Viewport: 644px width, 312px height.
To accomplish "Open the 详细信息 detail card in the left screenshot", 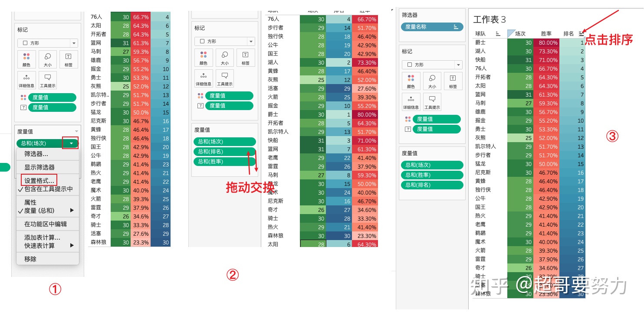I will (x=26, y=81).
